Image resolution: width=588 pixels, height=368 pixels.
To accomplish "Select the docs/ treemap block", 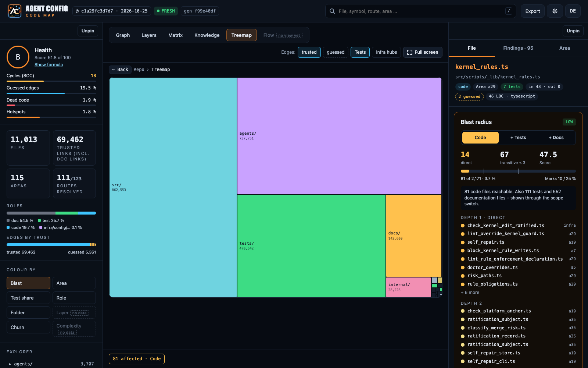I will (x=414, y=236).
